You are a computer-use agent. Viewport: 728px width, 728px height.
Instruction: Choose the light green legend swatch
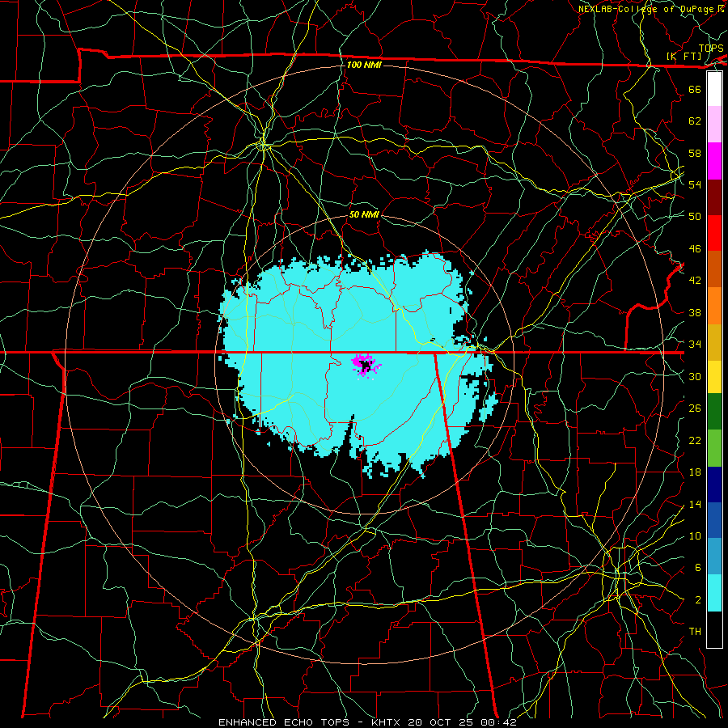click(714, 448)
